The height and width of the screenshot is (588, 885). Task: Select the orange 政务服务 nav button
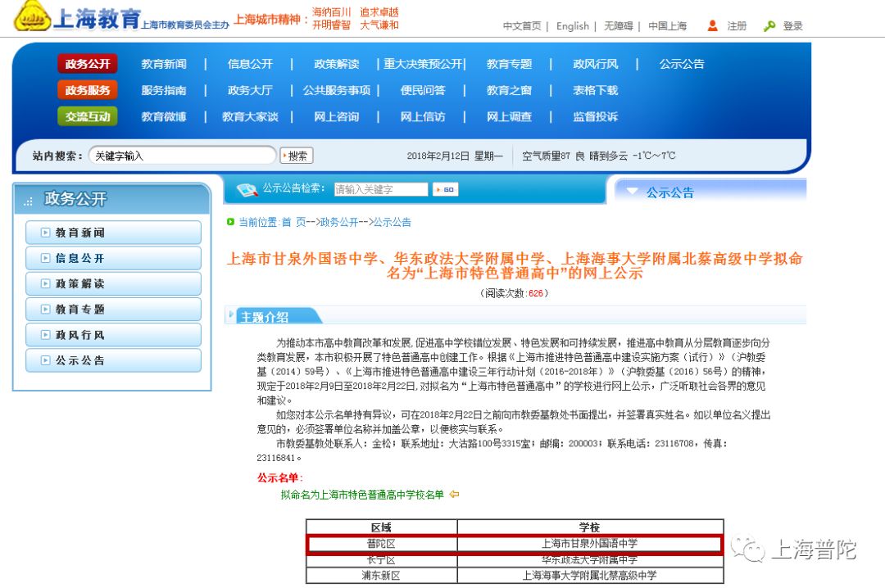click(x=88, y=90)
